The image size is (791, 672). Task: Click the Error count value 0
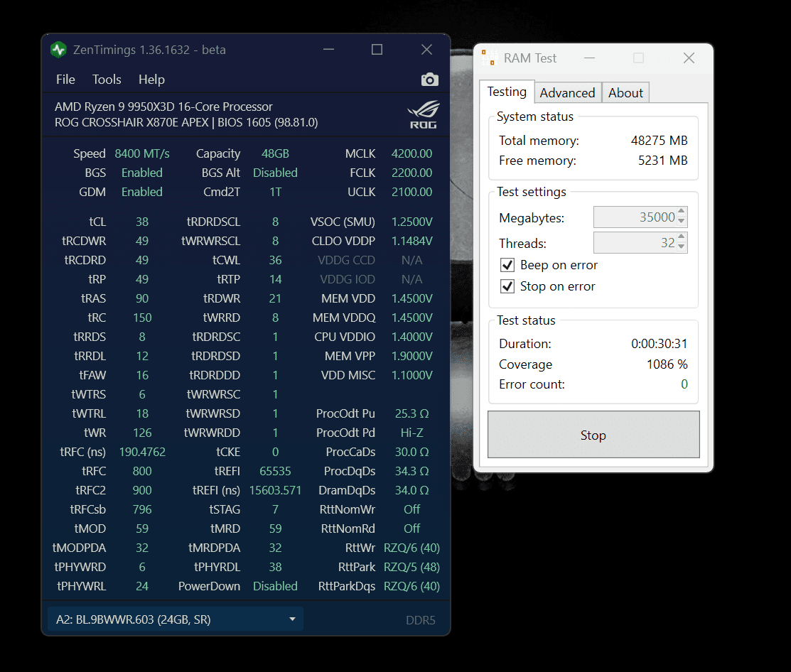point(684,384)
